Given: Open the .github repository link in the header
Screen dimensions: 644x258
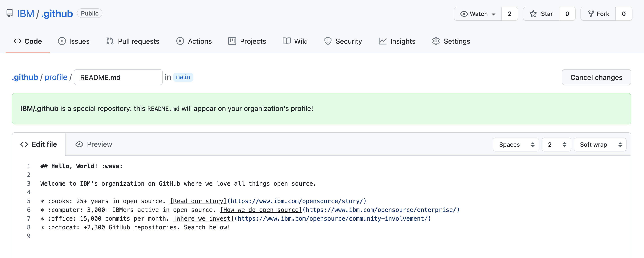Looking at the screenshot, I should click(x=57, y=14).
